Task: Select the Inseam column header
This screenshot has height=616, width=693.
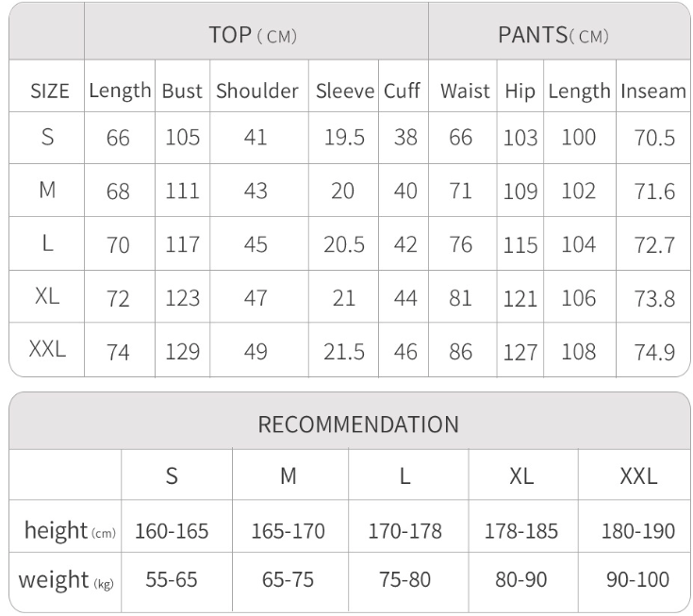Action: [652, 91]
